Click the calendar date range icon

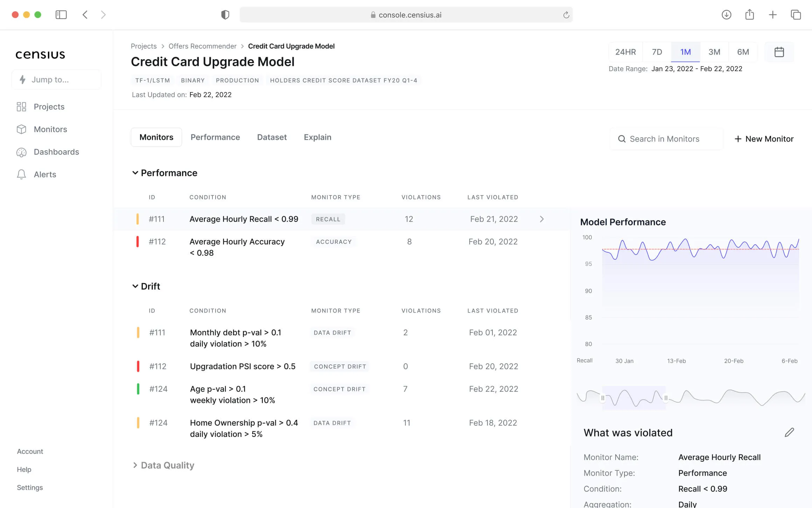(x=779, y=52)
